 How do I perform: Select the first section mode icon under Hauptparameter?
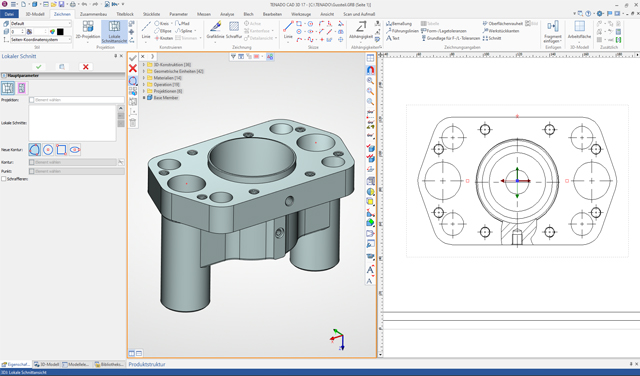(x=8, y=88)
